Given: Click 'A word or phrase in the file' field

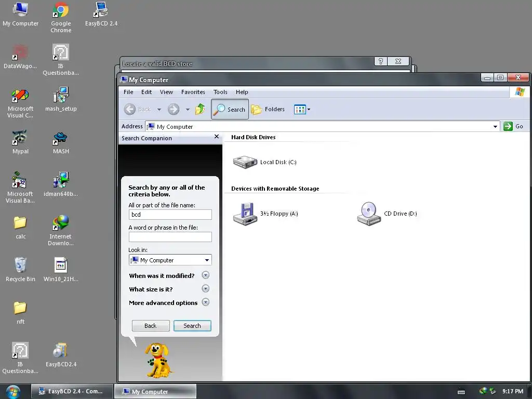Looking at the screenshot, I should 170,237.
